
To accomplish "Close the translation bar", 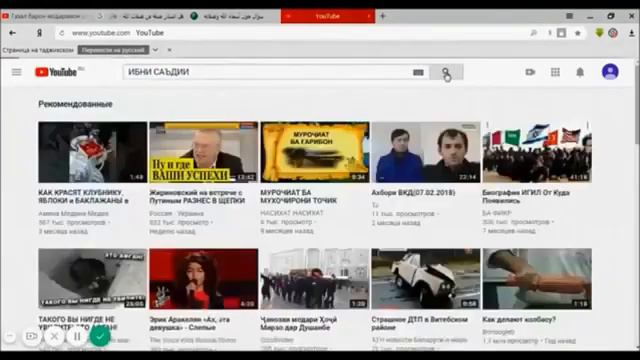I will [x=169, y=50].
